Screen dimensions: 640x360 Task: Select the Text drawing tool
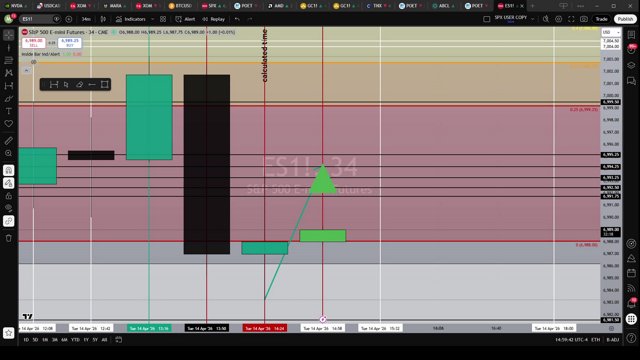tap(9, 111)
